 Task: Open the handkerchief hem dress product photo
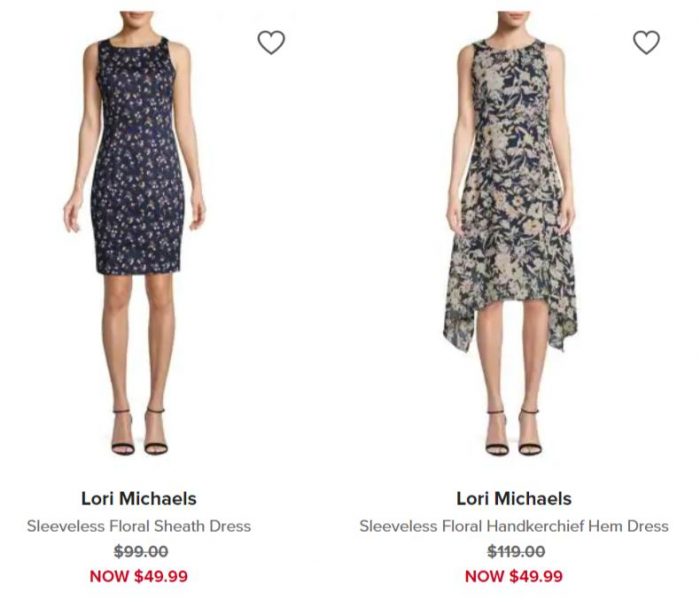[511, 233]
